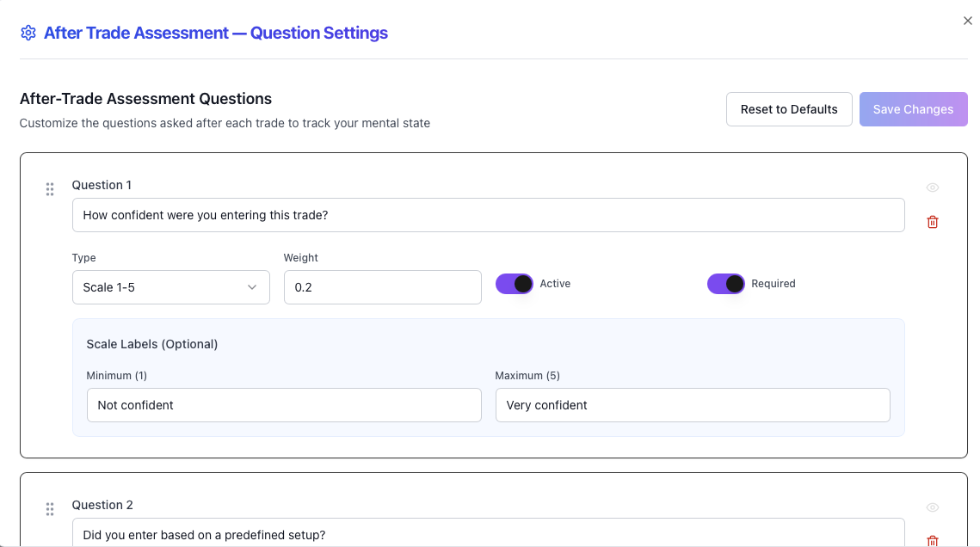Click the drag handle beside Question 2

tap(50, 508)
